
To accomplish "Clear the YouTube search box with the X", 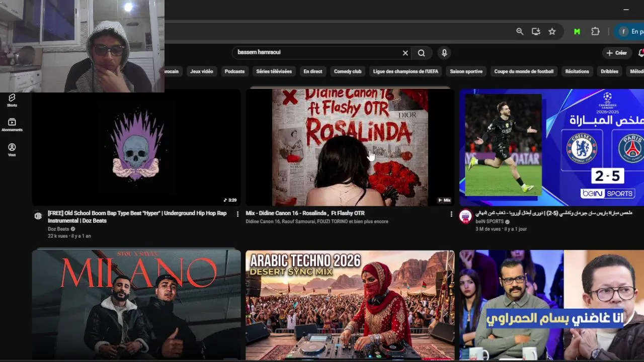I will click(405, 53).
